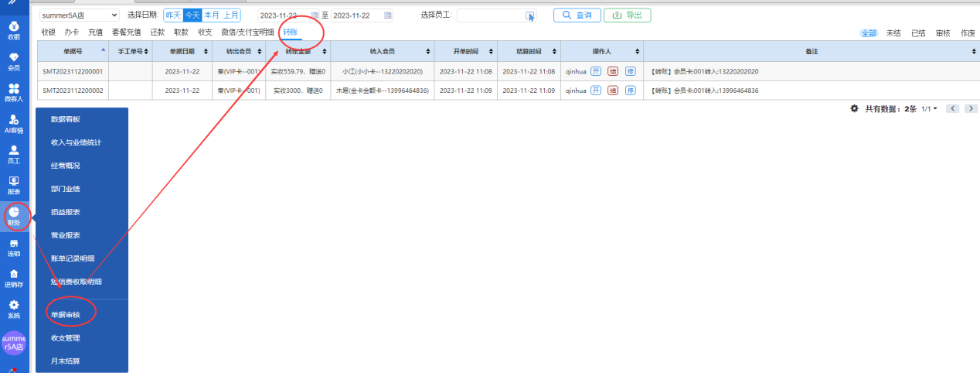Open the table settings gear icon

click(855, 108)
